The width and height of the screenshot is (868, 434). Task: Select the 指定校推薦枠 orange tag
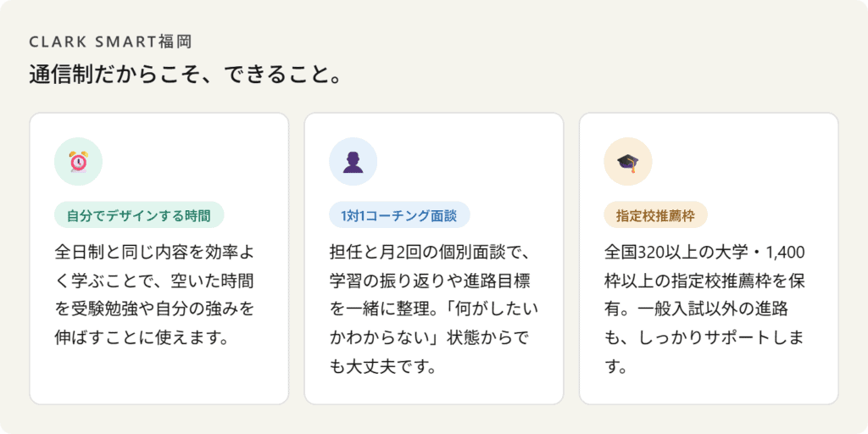click(x=655, y=215)
